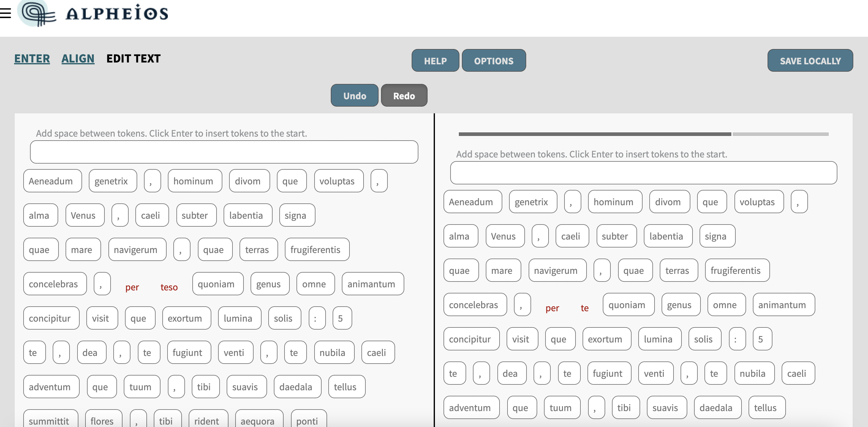Click Redo
The width and height of the screenshot is (868, 427).
[x=404, y=95]
